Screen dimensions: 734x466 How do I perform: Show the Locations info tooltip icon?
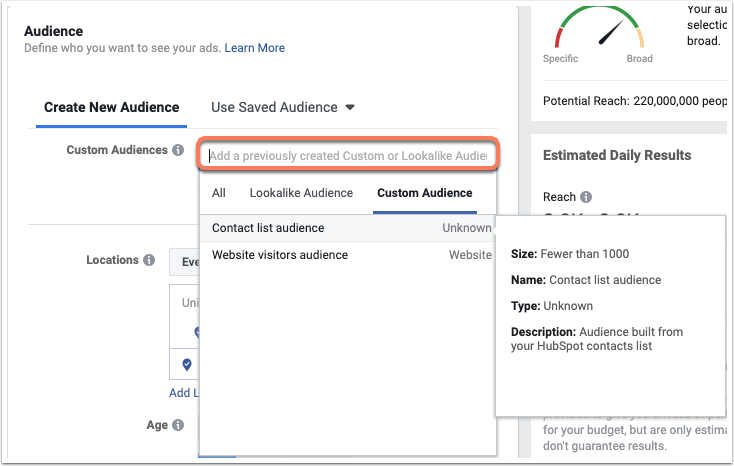point(149,260)
